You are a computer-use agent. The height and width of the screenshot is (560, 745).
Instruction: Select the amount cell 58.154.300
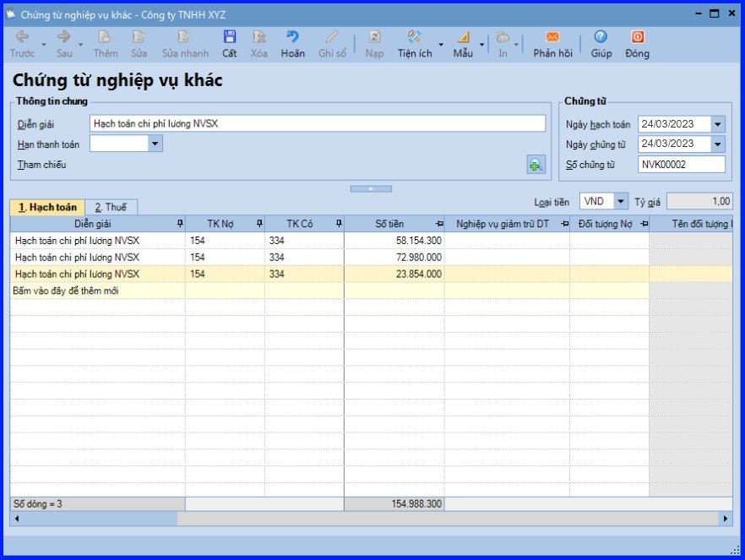[394, 241]
